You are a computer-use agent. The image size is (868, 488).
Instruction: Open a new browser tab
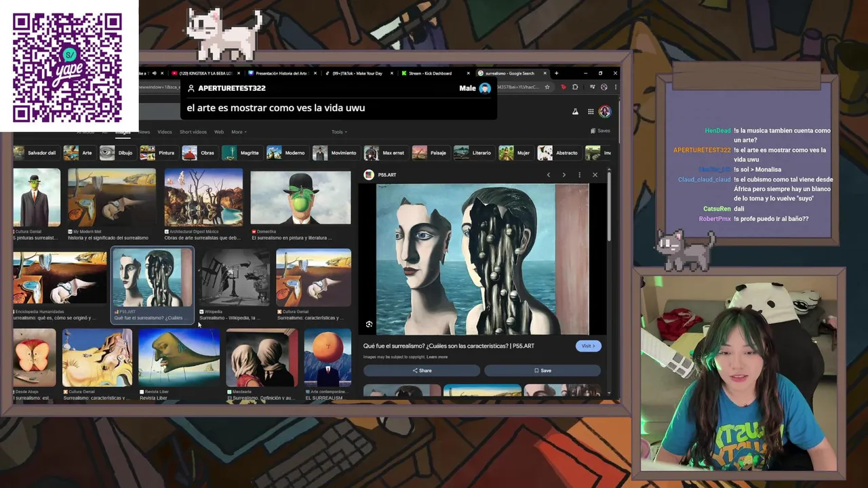point(557,73)
